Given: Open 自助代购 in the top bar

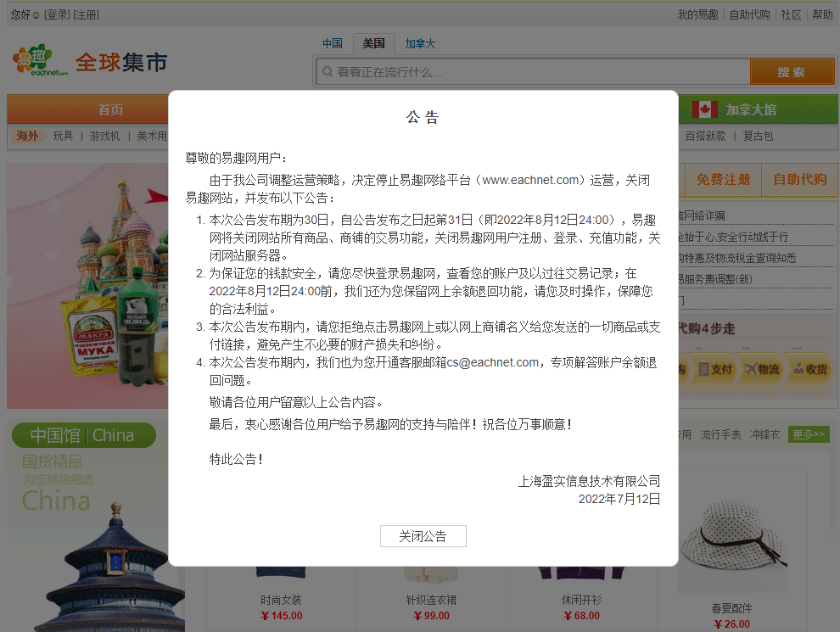Looking at the screenshot, I should pyautogui.click(x=749, y=14).
